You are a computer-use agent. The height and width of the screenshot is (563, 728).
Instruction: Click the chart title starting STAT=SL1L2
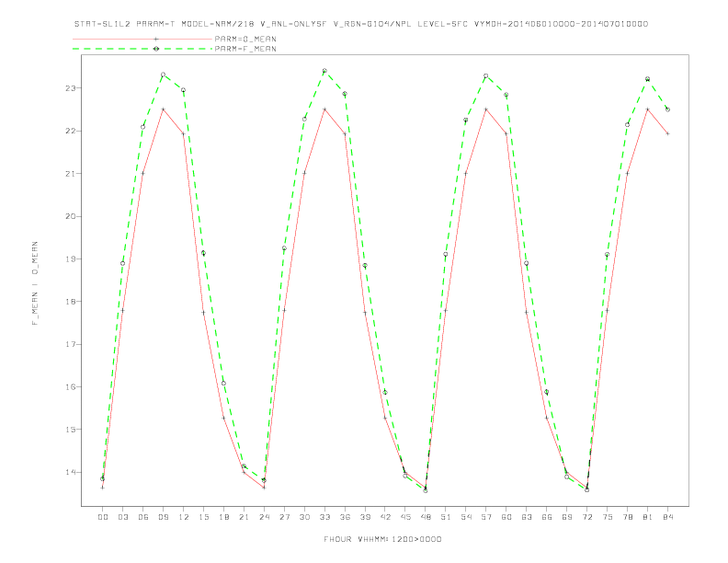pyautogui.click(x=361, y=24)
